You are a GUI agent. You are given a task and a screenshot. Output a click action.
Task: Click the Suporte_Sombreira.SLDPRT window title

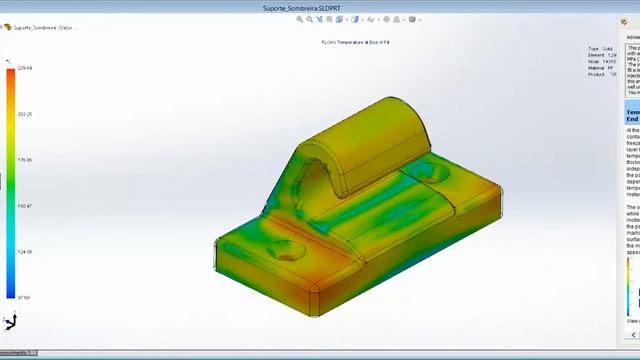click(x=302, y=8)
